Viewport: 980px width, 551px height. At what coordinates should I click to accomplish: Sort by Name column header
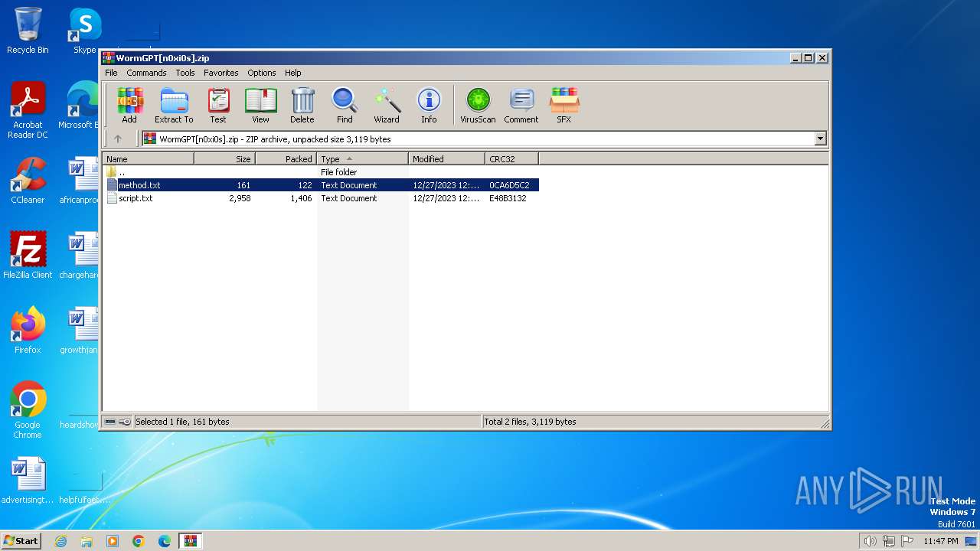coord(149,158)
